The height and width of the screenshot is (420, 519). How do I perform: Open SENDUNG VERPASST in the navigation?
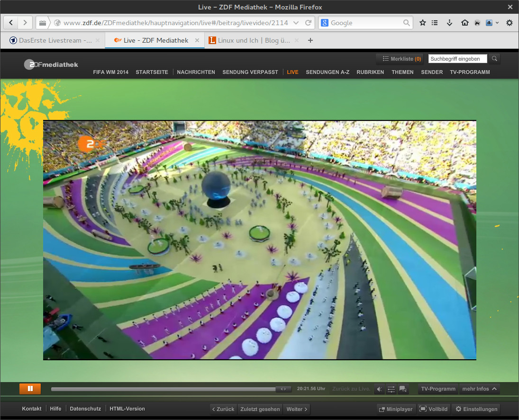coord(250,72)
